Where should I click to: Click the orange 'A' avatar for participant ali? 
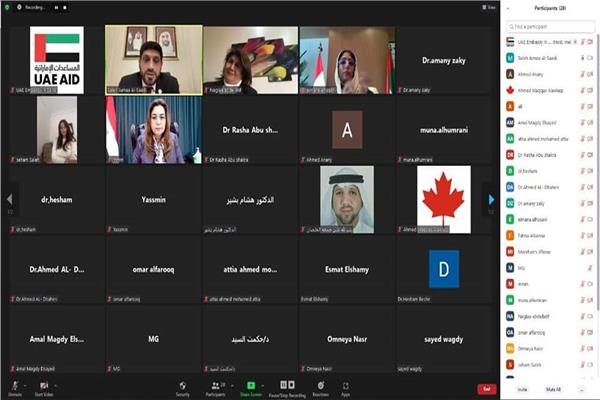click(x=510, y=106)
